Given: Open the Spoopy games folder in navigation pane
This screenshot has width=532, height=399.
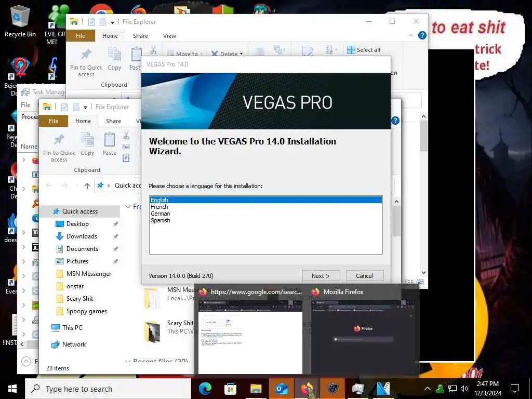Looking at the screenshot, I should tap(87, 312).
